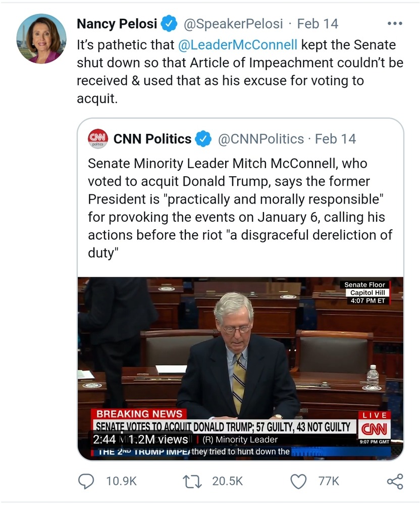Click Nancy Pelosi's profile avatar
This screenshot has height=505, width=420.
tap(41, 38)
